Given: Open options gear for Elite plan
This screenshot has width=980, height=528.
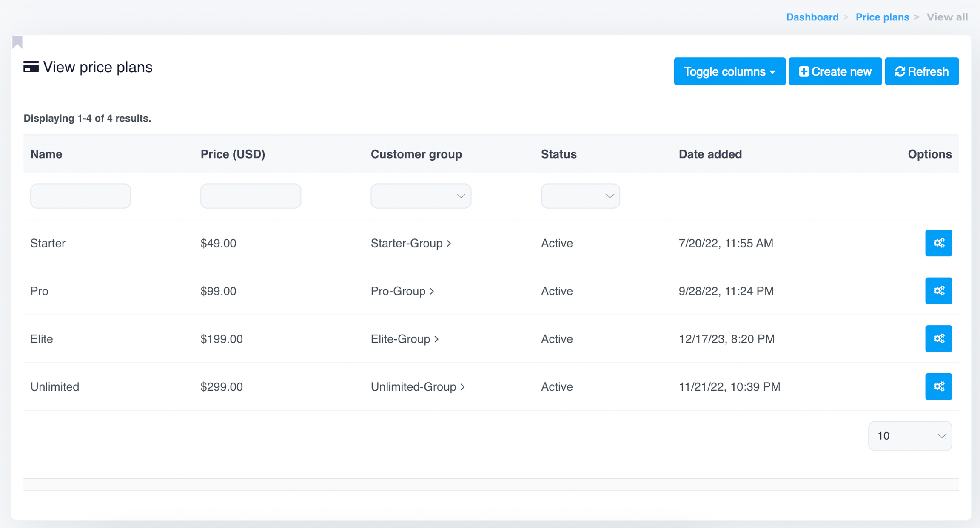Looking at the screenshot, I should pyautogui.click(x=938, y=339).
